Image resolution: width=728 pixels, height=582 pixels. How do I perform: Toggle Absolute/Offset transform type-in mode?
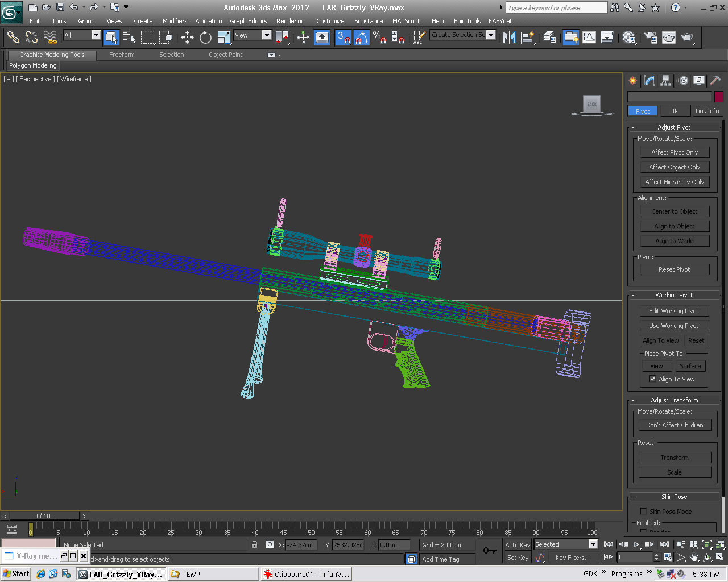pos(270,544)
